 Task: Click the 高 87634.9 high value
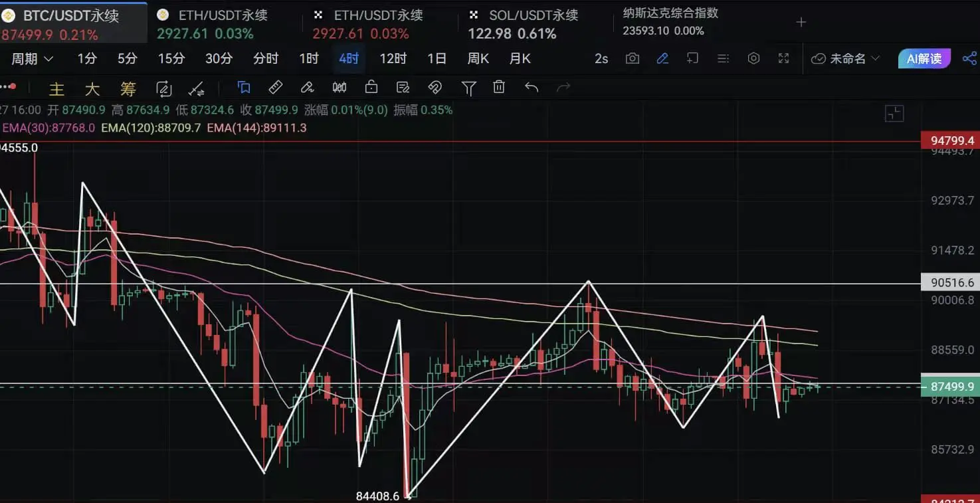pos(140,110)
